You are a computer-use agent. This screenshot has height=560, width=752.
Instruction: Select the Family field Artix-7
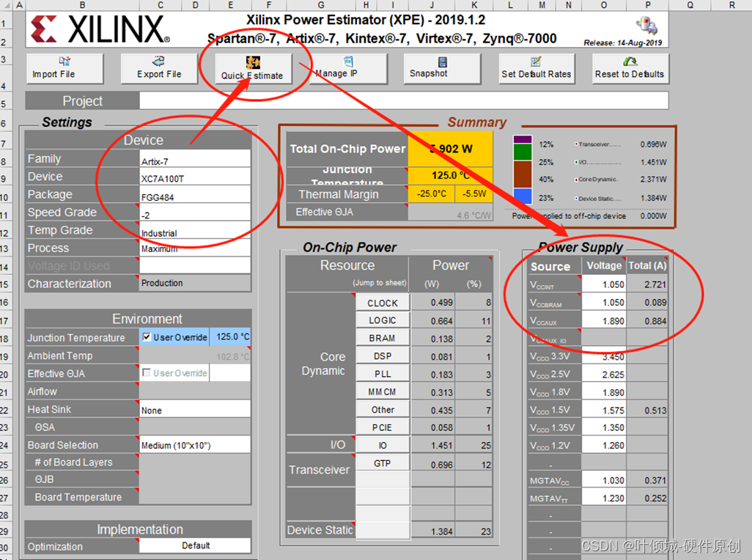[195, 159]
